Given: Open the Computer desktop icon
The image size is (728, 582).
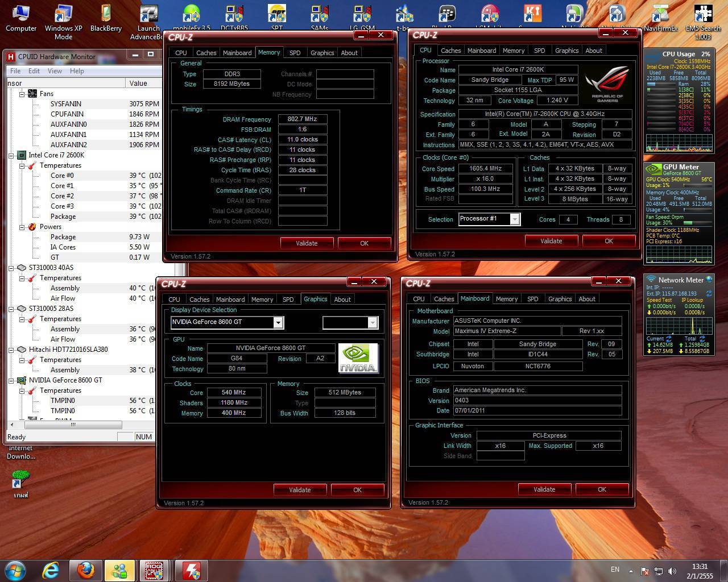Looking at the screenshot, I should point(21,17).
